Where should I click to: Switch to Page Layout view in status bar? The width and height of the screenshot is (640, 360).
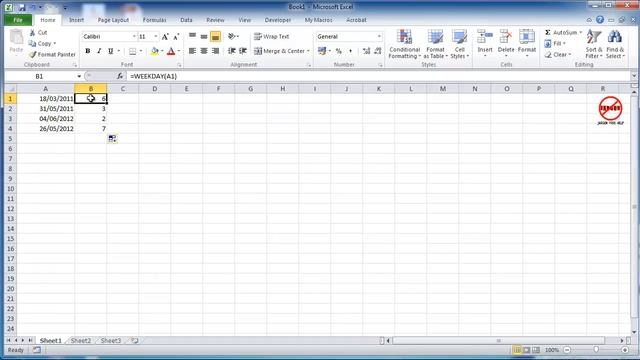[527, 350]
